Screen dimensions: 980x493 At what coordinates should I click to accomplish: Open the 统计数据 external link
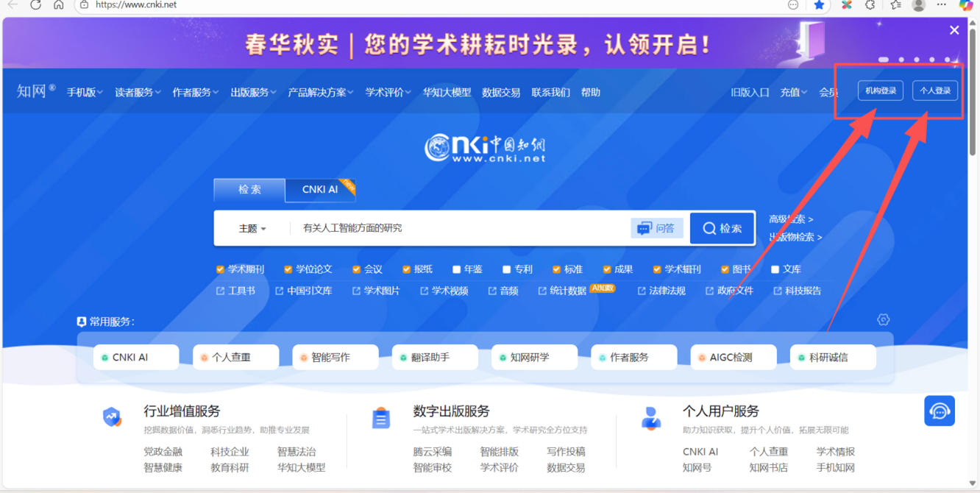pyautogui.click(x=562, y=291)
